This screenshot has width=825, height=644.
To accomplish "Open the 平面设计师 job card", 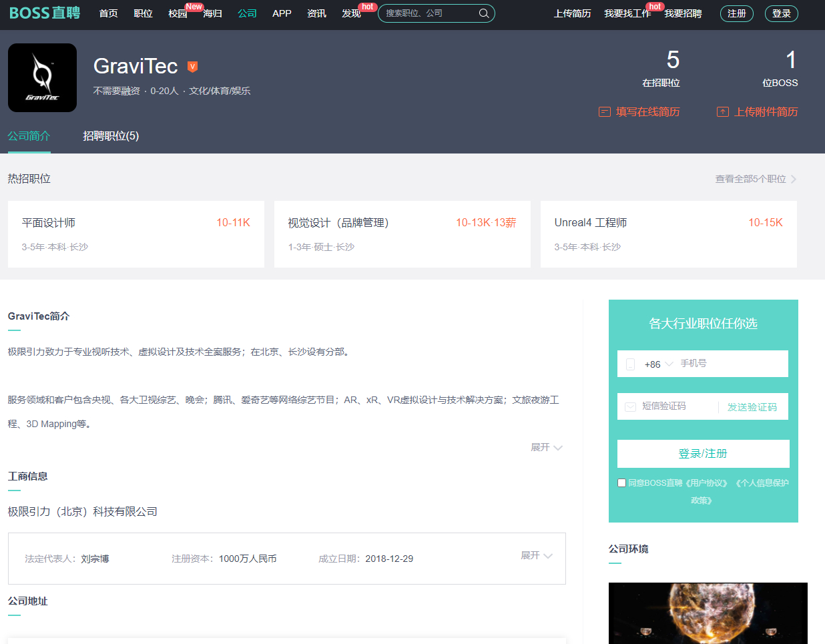I will click(x=136, y=234).
